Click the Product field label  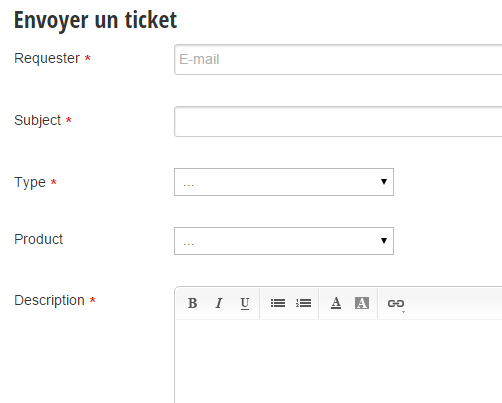38,239
